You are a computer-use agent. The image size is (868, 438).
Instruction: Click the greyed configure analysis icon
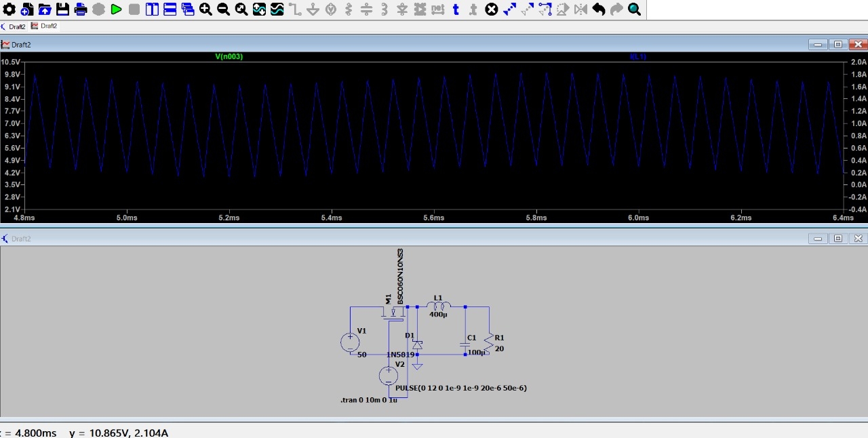click(98, 9)
